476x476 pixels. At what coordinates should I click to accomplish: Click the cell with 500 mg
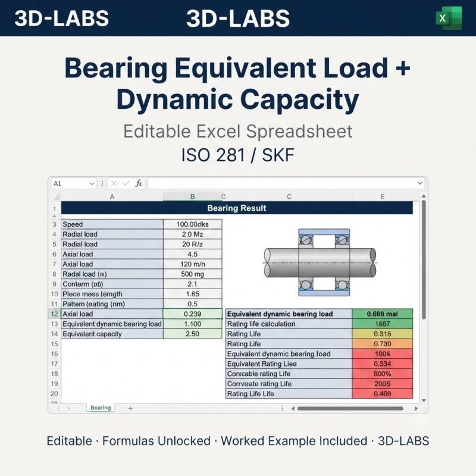click(x=192, y=274)
